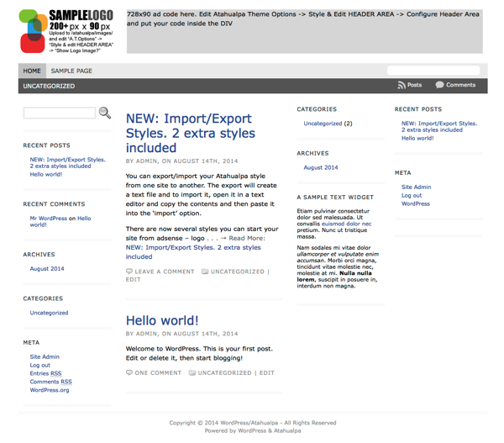Click the search magnifier icon
Screen dimensions: 504x443
105,113
